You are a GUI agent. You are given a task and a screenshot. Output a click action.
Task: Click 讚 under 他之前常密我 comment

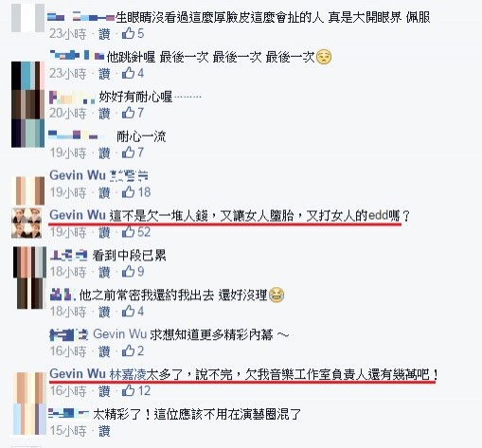coord(104,312)
